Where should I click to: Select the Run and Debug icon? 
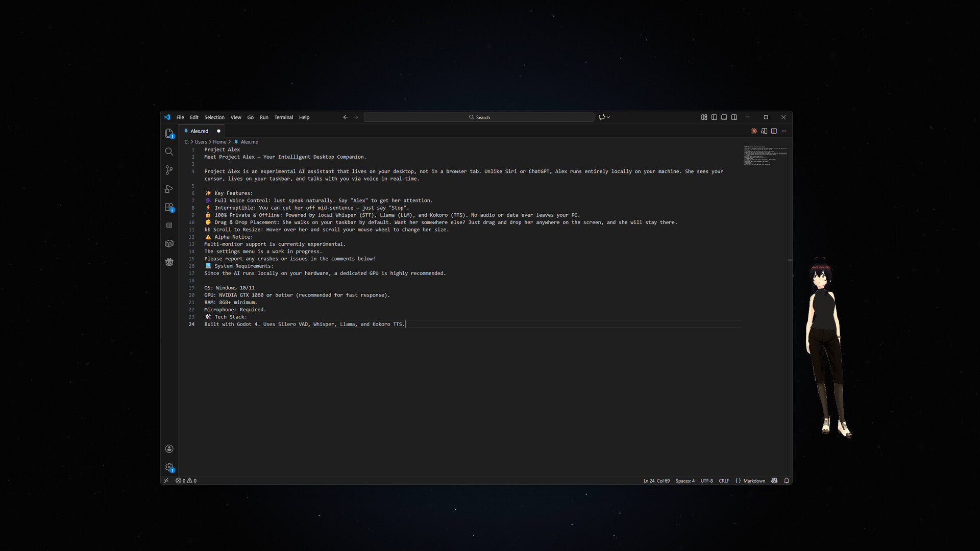[x=169, y=189]
